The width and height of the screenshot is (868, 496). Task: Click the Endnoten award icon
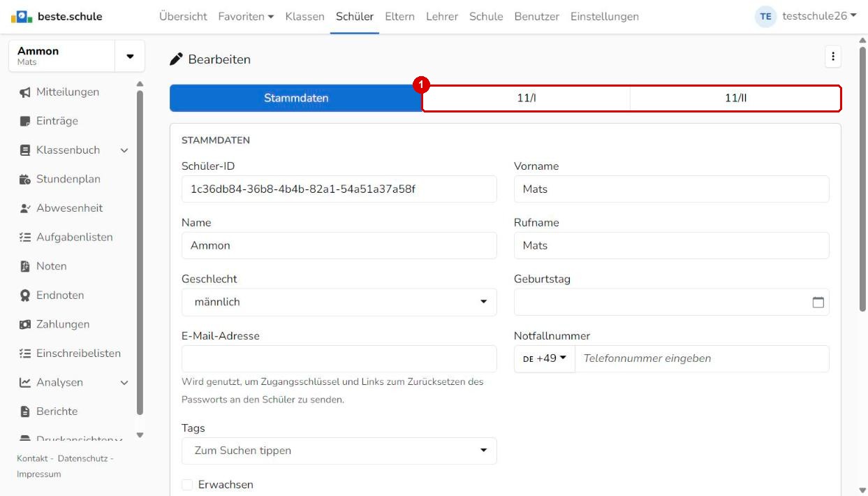[x=25, y=296]
